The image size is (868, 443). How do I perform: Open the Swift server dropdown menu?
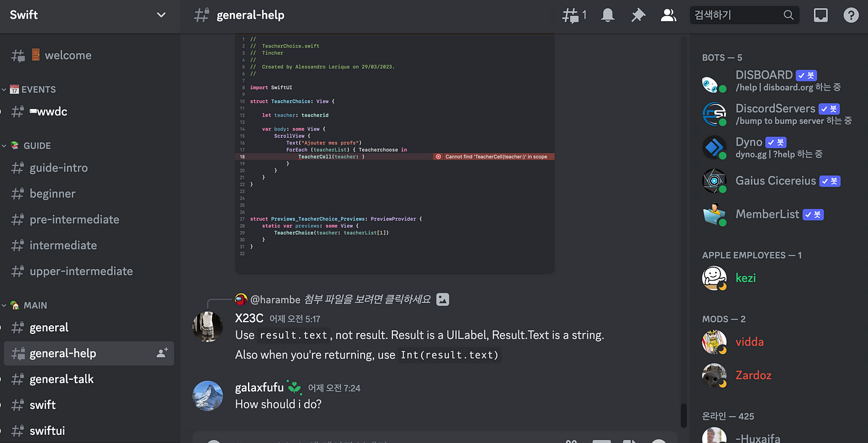point(161,15)
